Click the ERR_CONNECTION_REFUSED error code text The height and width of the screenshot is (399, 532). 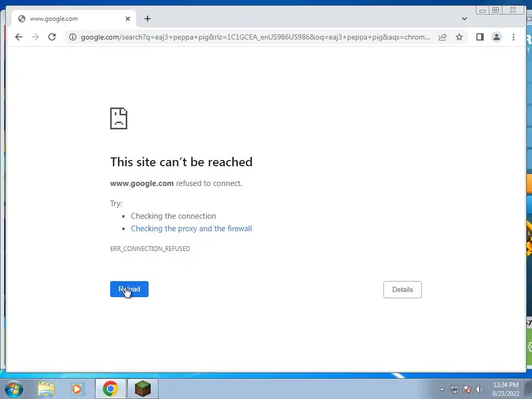(150, 249)
